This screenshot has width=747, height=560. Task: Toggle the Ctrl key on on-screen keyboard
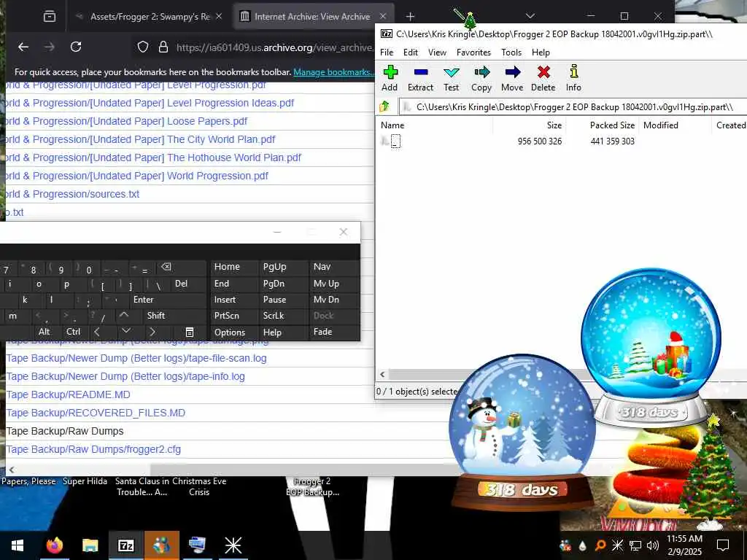[74, 332]
